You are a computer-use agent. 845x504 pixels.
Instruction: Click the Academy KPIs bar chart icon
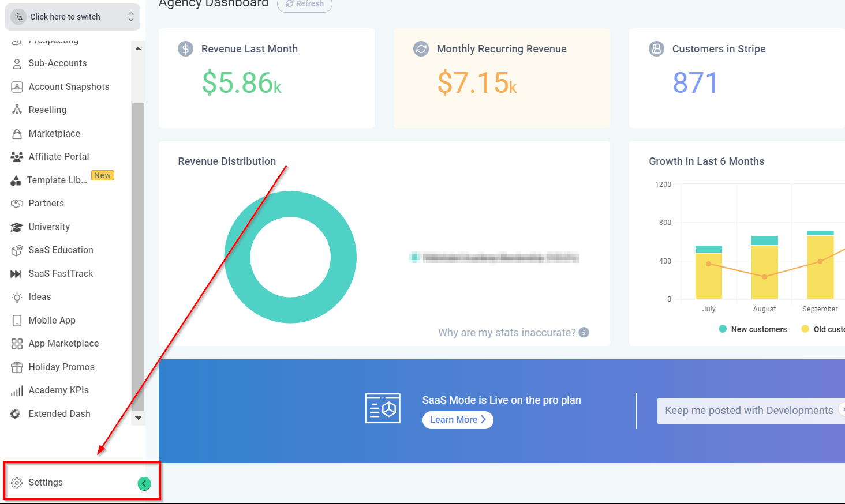pos(17,390)
